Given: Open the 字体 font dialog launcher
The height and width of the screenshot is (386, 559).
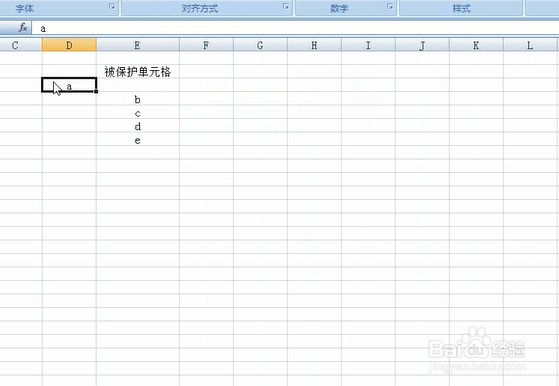Looking at the screenshot, I should 112,6.
